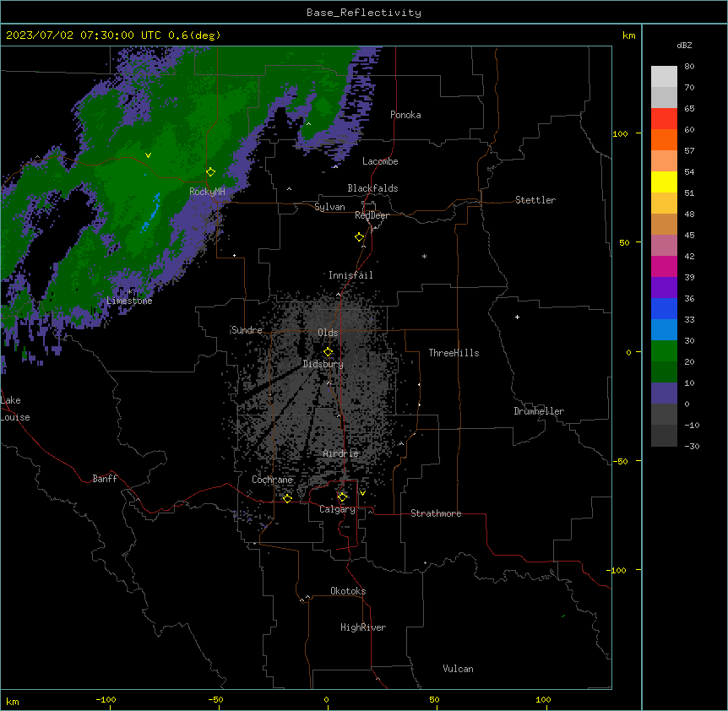The image size is (728, 711).
Task: Click the blue high-reflectivity cell in green echo
Action: pyautogui.click(x=151, y=214)
